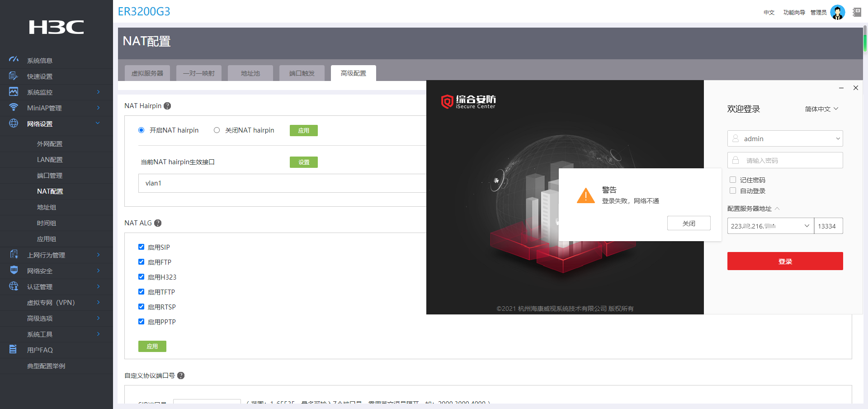868x409 pixels.
Task: Click the 认证管理 icon
Action: tap(14, 286)
